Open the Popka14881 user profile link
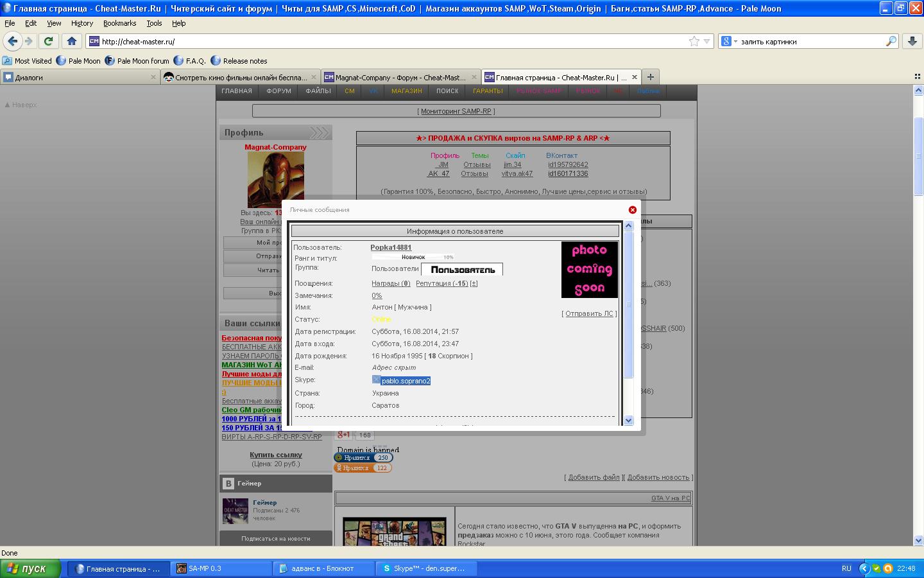This screenshot has height=578, width=924. click(x=391, y=247)
